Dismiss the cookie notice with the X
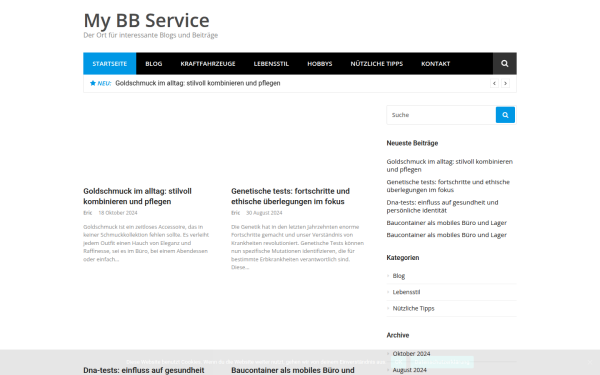600x375 pixels. (x=590, y=362)
